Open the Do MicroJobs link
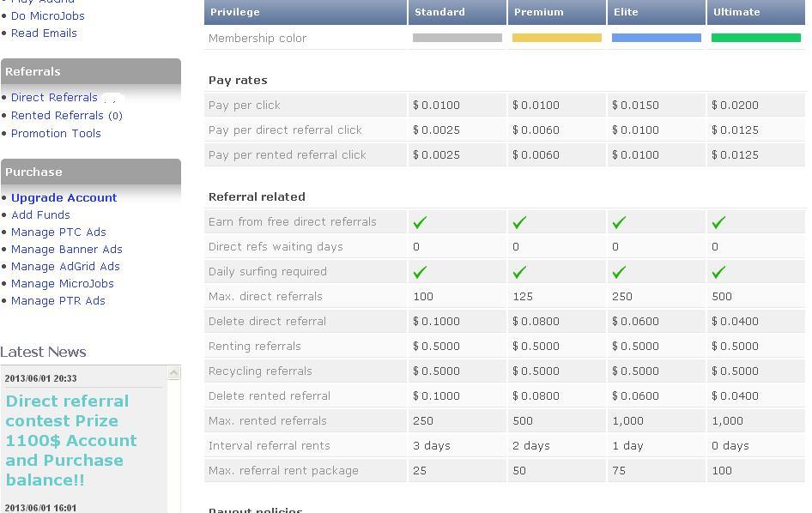Viewport: 812px width, 513px height. [x=48, y=16]
